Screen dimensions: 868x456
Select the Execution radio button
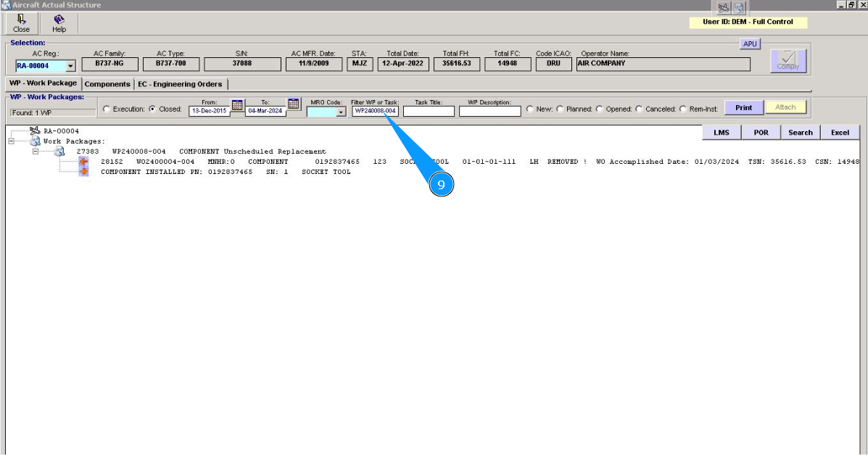coord(107,109)
